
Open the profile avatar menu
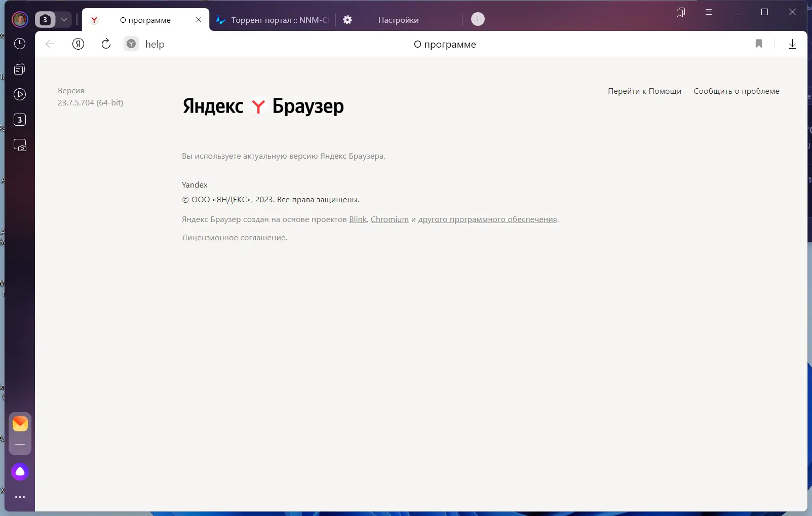click(x=20, y=20)
